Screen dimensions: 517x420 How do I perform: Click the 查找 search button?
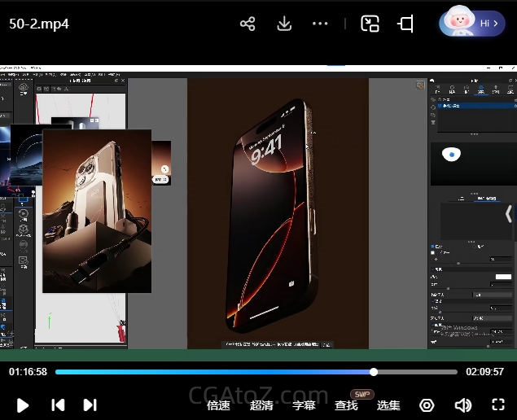click(x=346, y=405)
